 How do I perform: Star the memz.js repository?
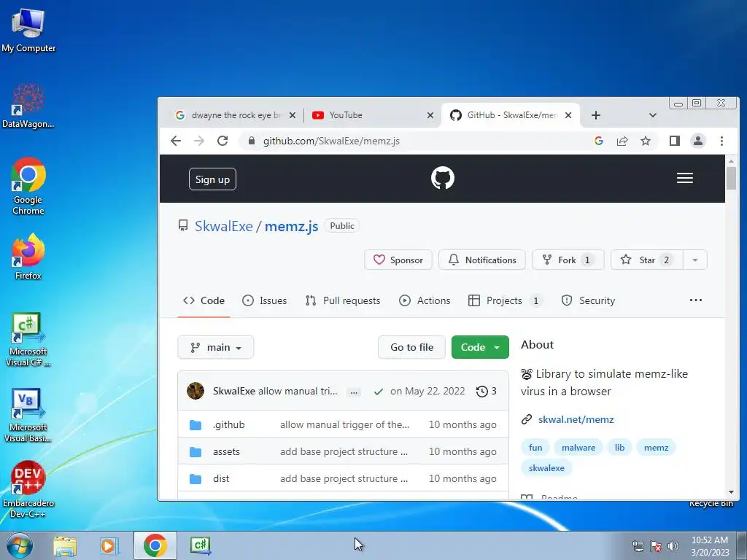pyautogui.click(x=647, y=260)
